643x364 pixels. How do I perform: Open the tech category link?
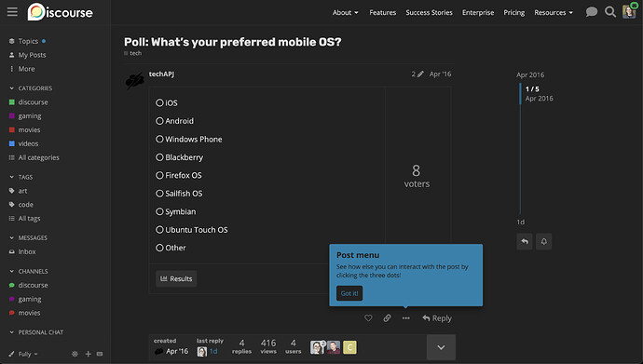tap(133, 53)
